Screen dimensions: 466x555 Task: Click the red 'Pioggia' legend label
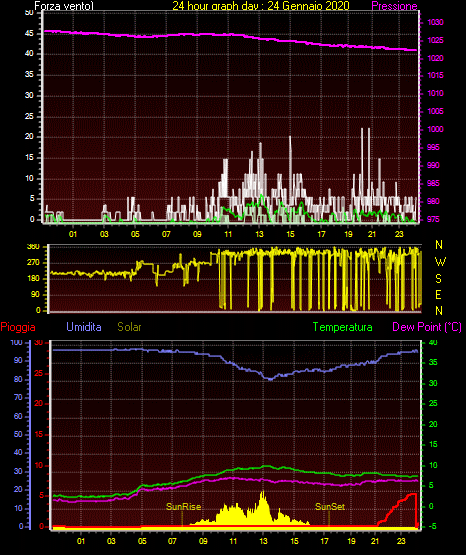pos(18,327)
